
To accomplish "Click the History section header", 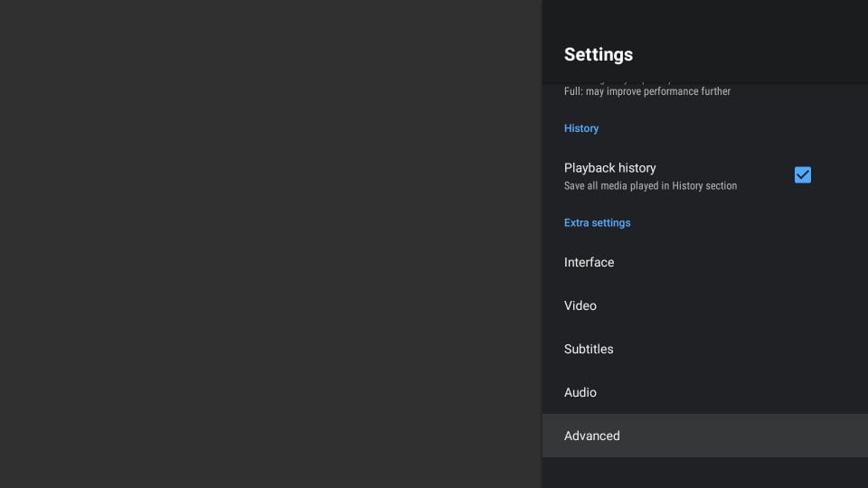I will click(581, 128).
